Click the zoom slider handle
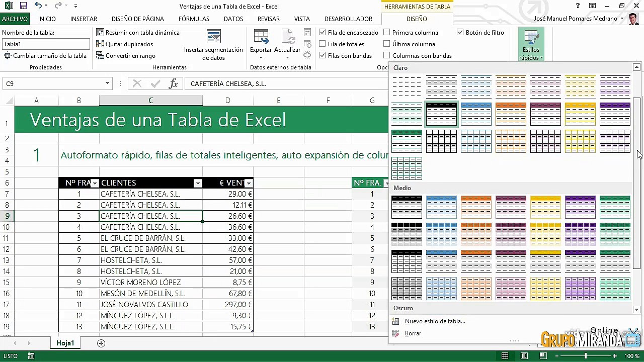This screenshot has width=644, height=362. pos(585,356)
